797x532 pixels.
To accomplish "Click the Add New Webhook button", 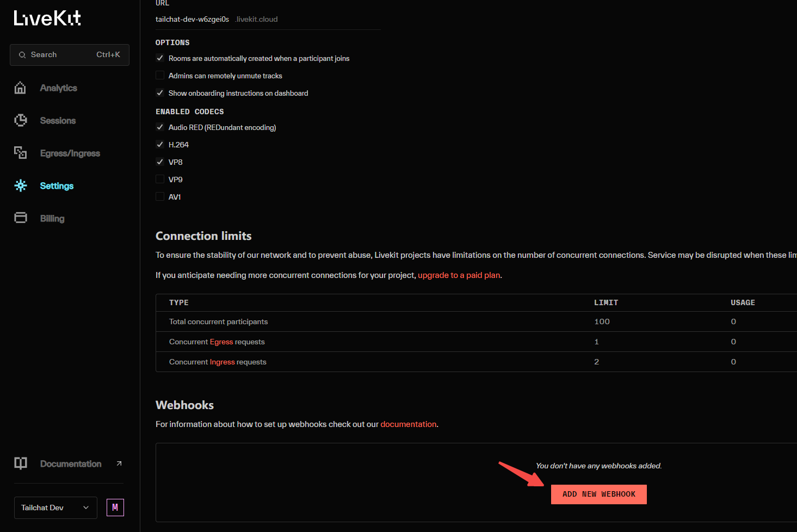I will click(599, 494).
